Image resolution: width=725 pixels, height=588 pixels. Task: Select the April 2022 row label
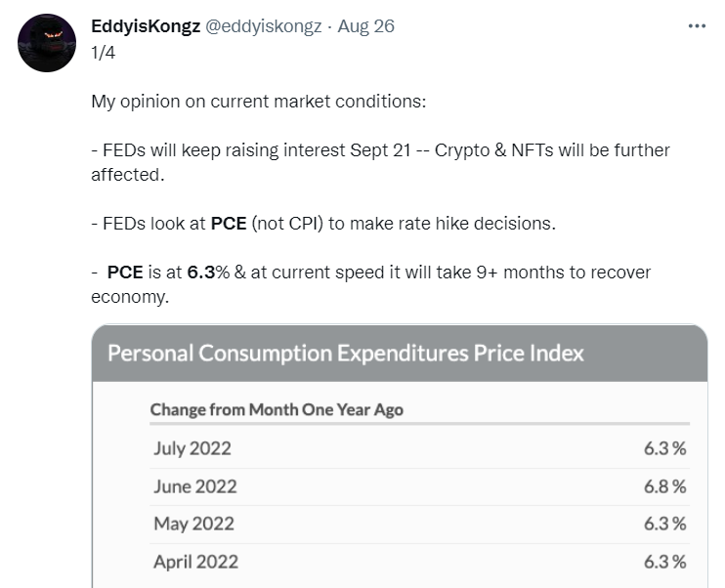coord(195,562)
